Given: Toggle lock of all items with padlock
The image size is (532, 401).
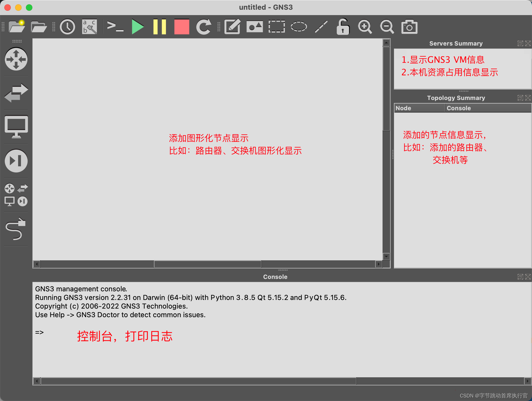Looking at the screenshot, I should click(343, 26).
